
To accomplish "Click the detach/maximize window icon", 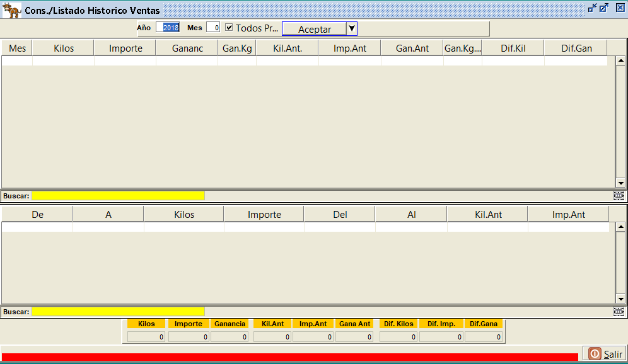I will point(604,8).
